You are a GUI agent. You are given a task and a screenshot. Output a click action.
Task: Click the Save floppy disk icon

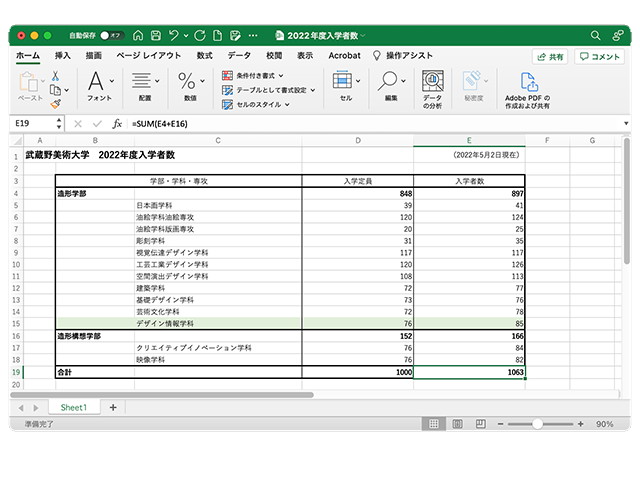click(156, 36)
